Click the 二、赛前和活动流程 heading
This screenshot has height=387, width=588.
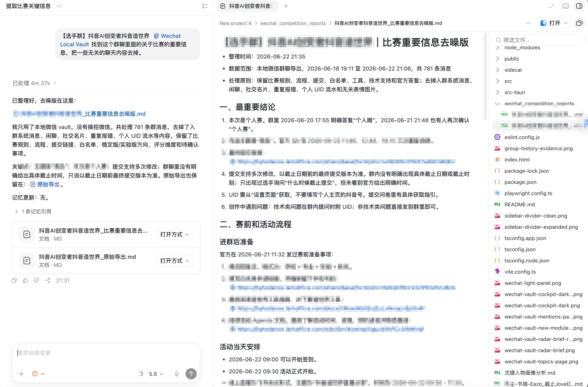point(256,224)
